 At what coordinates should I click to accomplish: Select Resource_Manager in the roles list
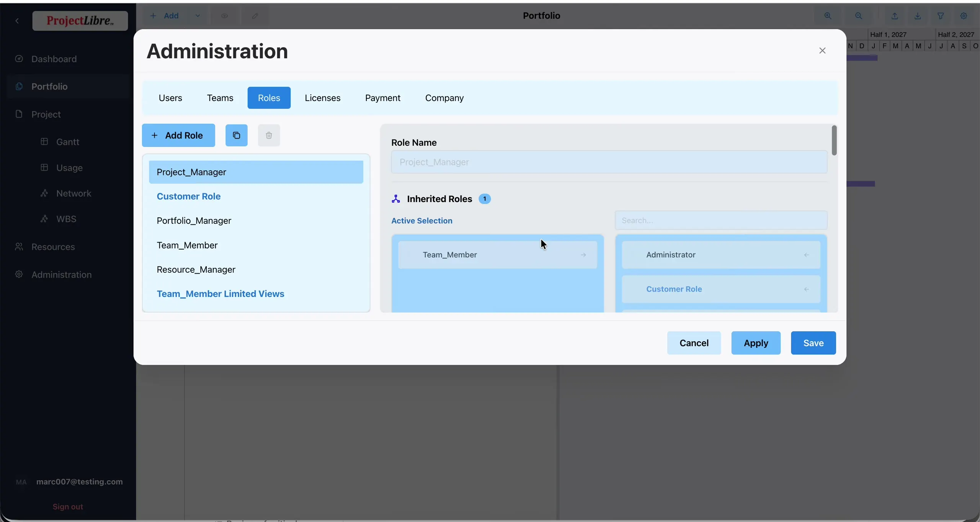point(256,270)
